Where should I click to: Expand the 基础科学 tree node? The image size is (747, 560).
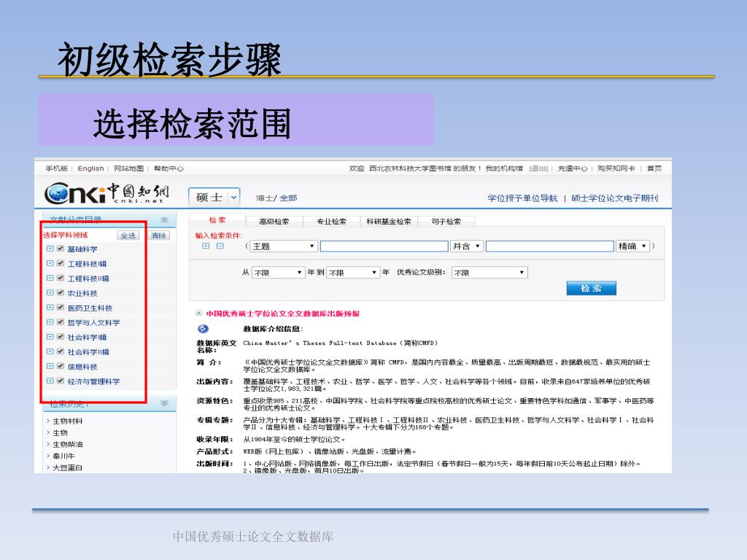point(50,249)
